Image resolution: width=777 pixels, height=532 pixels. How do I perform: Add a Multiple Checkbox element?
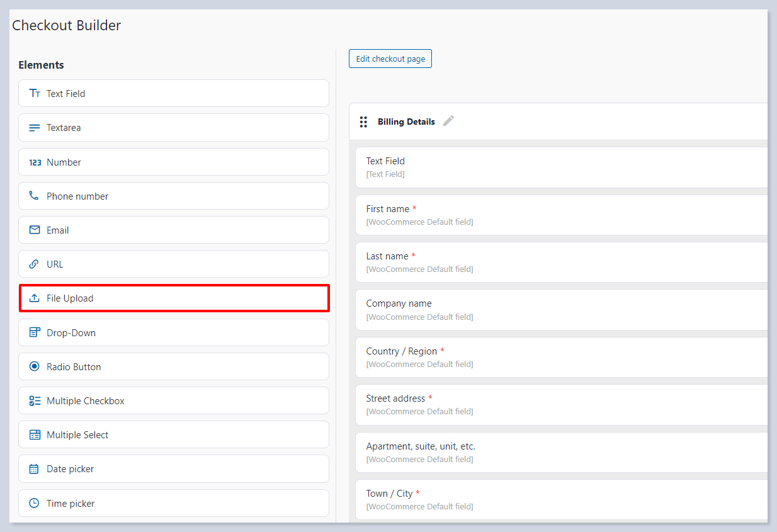pyautogui.click(x=173, y=400)
